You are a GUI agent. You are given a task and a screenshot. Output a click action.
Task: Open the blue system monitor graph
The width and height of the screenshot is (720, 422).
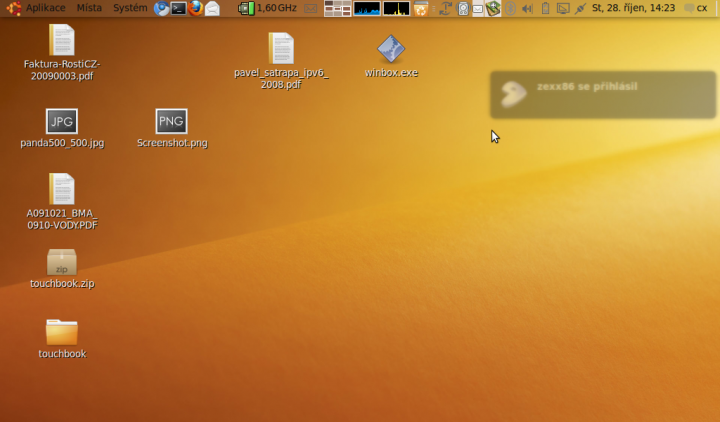pyautogui.click(x=367, y=8)
